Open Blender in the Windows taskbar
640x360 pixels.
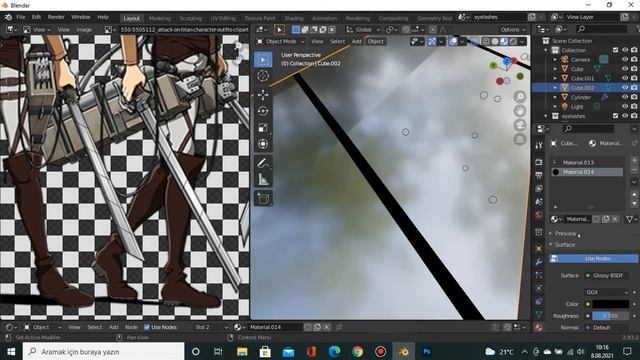(x=403, y=351)
